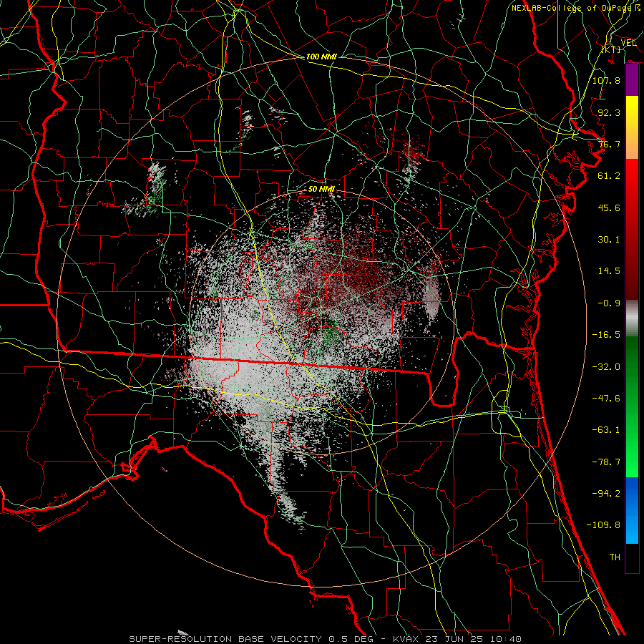
Task: Click the -32.0 value on velocity scale
Action: [606, 367]
